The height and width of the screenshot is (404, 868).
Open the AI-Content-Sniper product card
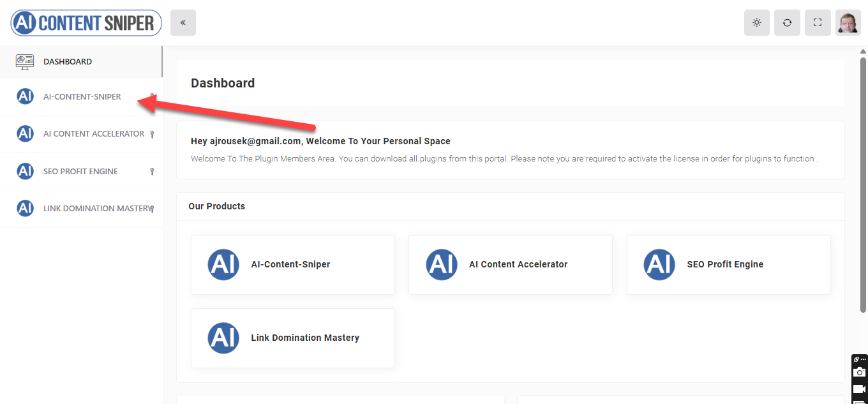(293, 265)
